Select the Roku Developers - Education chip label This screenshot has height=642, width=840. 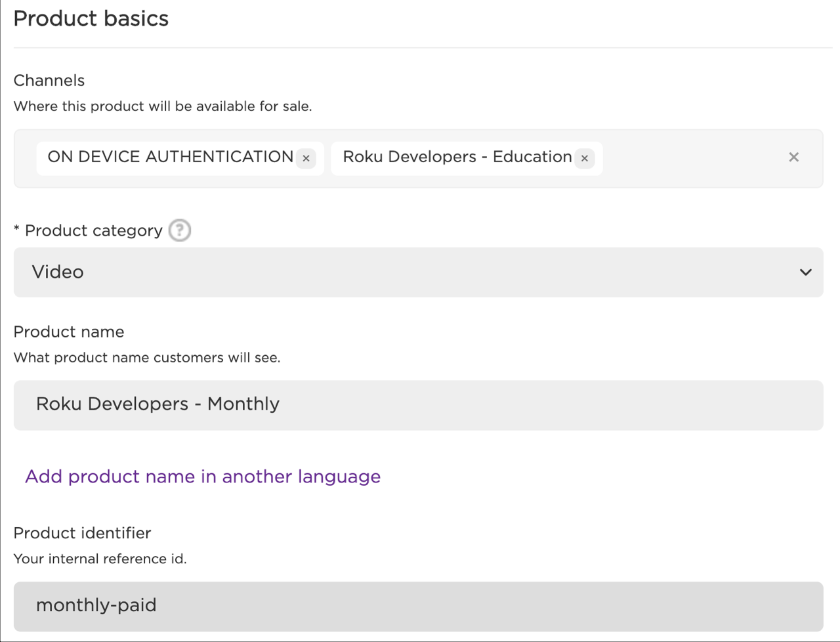(457, 158)
